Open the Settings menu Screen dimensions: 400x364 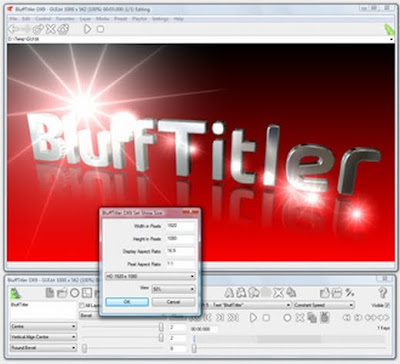point(161,19)
